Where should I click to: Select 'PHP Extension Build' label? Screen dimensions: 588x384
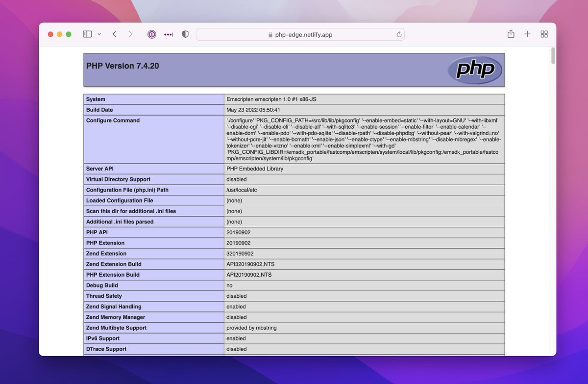coord(113,275)
